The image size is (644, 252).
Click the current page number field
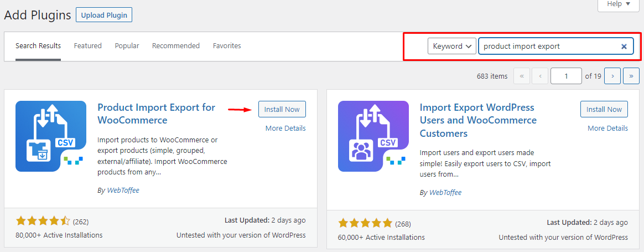pos(566,76)
